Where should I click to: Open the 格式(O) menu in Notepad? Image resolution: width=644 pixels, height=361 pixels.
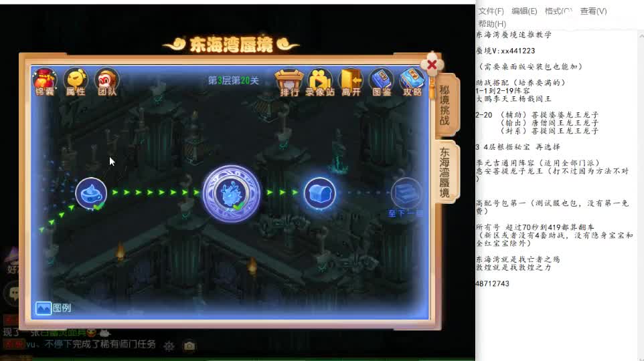(x=558, y=11)
